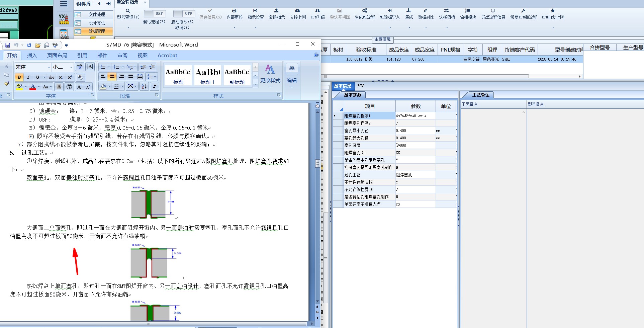Expand the Word styles gallery more arrow

click(x=255, y=83)
